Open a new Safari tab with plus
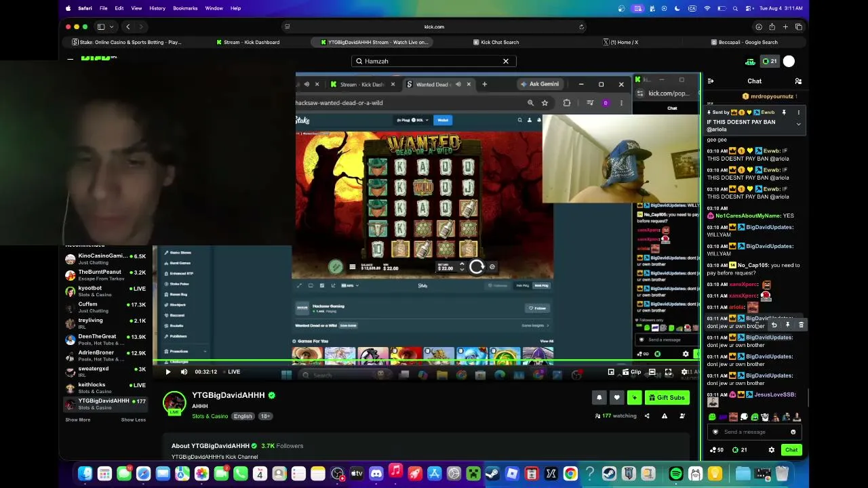The image size is (868, 488). coord(785,26)
